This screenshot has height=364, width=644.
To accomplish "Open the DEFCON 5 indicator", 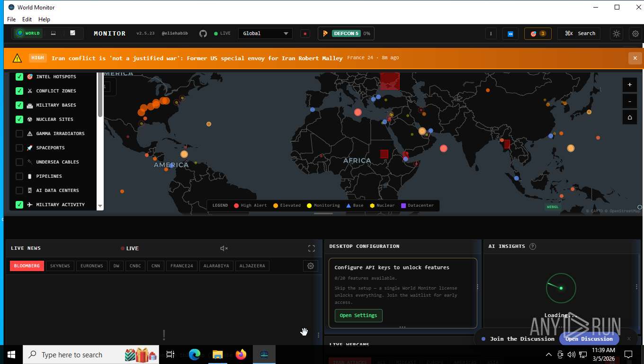I will click(346, 33).
